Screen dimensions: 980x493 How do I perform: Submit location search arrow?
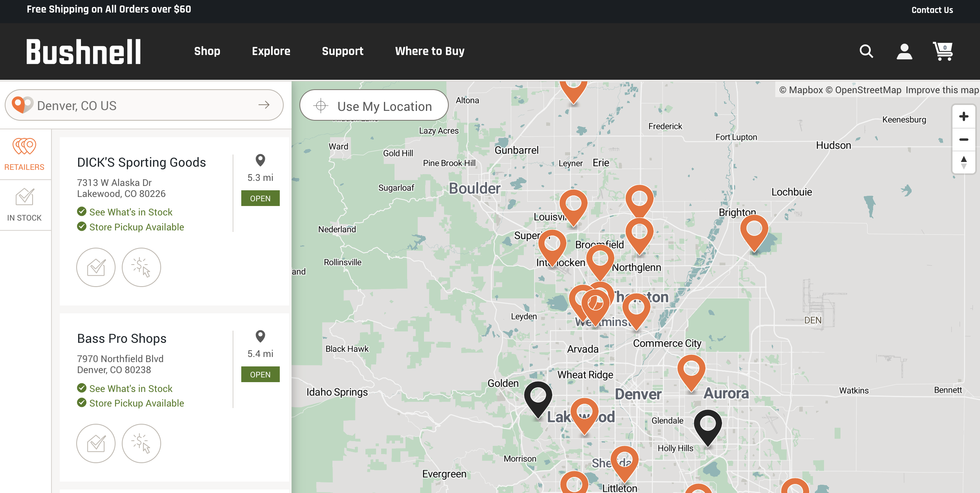(x=264, y=105)
